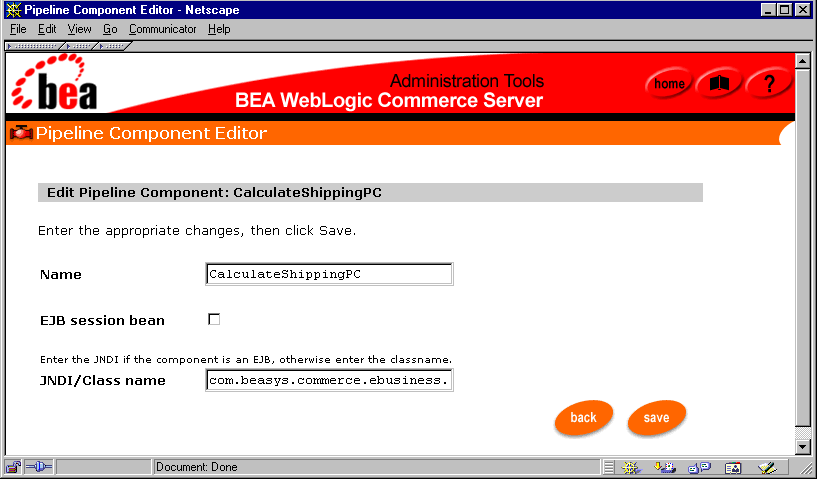
Task: Expand the second collapsed toolbar handle
Action: [x=80, y=46]
